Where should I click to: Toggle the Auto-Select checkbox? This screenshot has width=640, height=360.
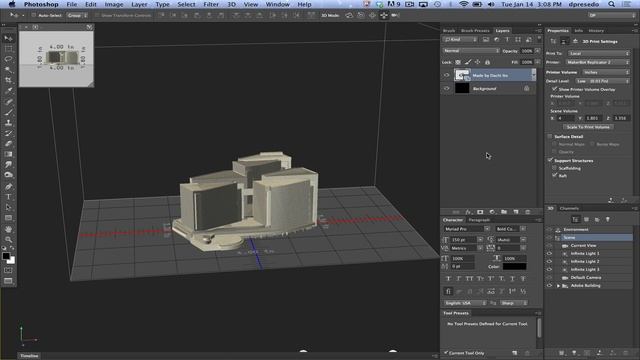tap(34, 16)
